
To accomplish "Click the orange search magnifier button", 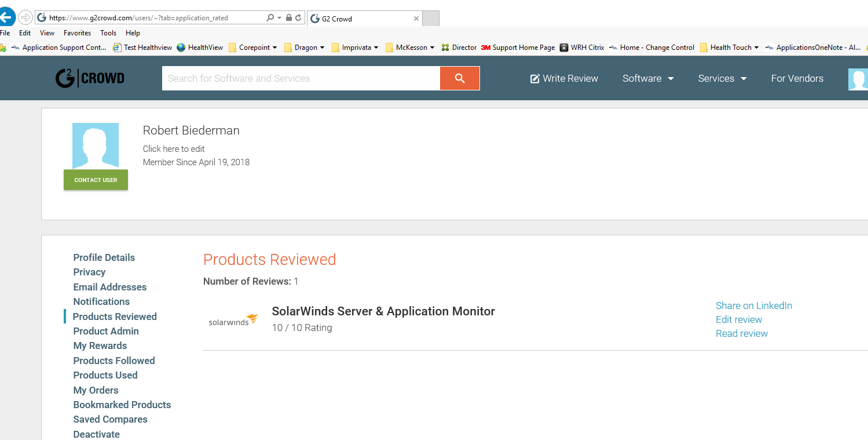I will tap(460, 78).
